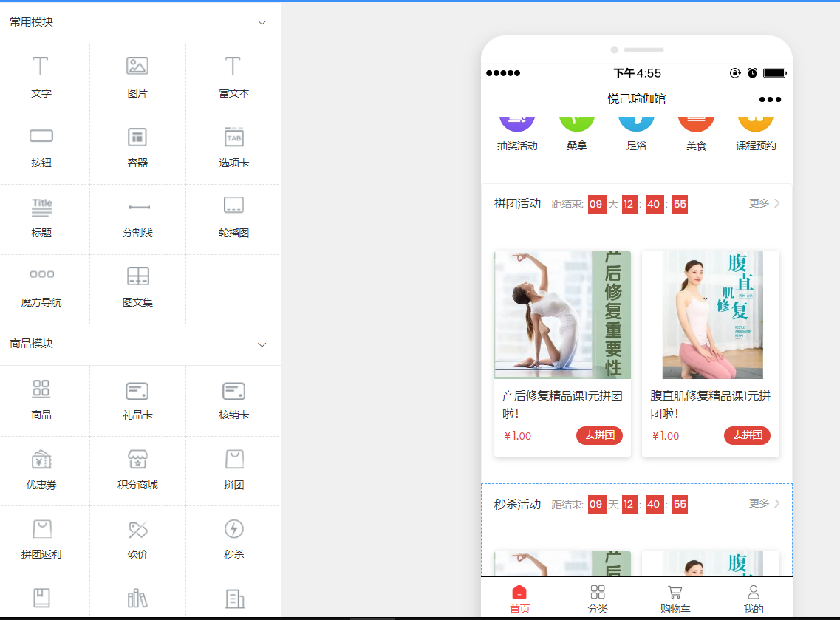
Task: Collapse the 常用模块 section
Action: (262, 22)
